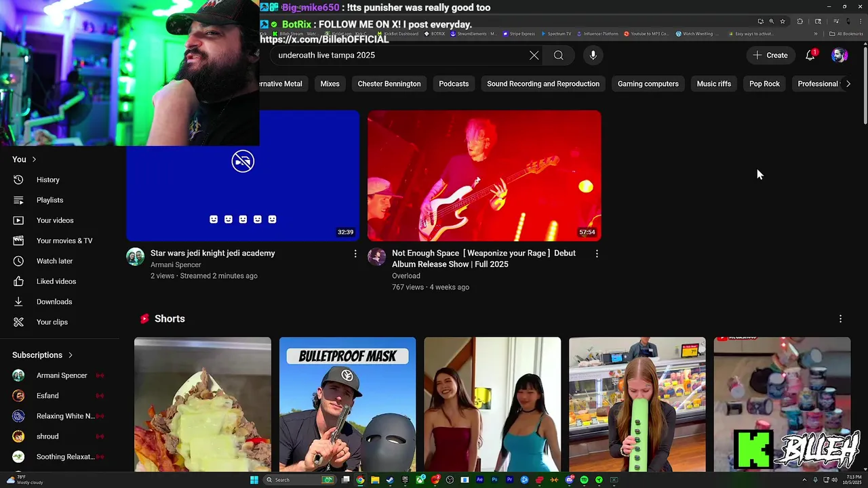Clear the search box with the X icon

(x=534, y=56)
